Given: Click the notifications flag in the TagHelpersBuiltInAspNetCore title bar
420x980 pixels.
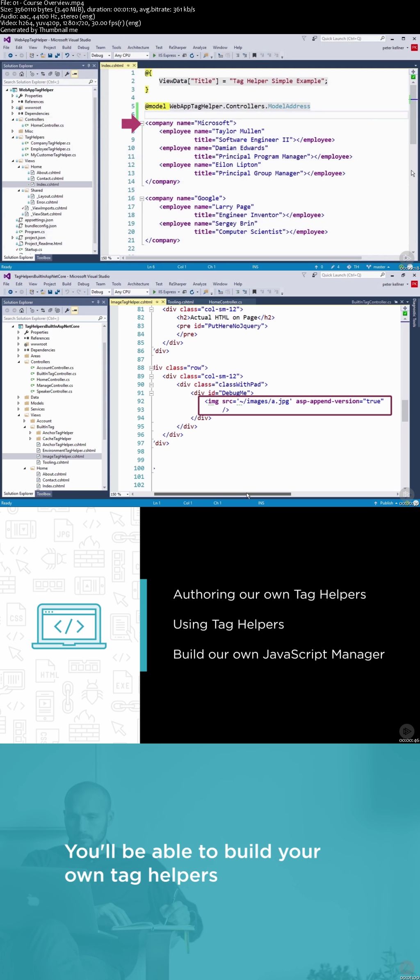Looking at the screenshot, I should (304, 275).
